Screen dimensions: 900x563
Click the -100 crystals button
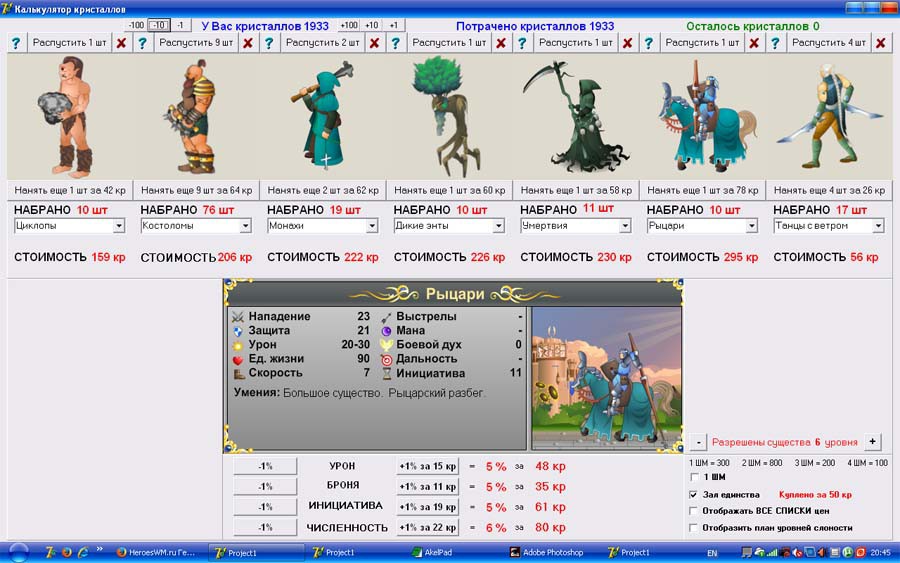click(136, 25)
